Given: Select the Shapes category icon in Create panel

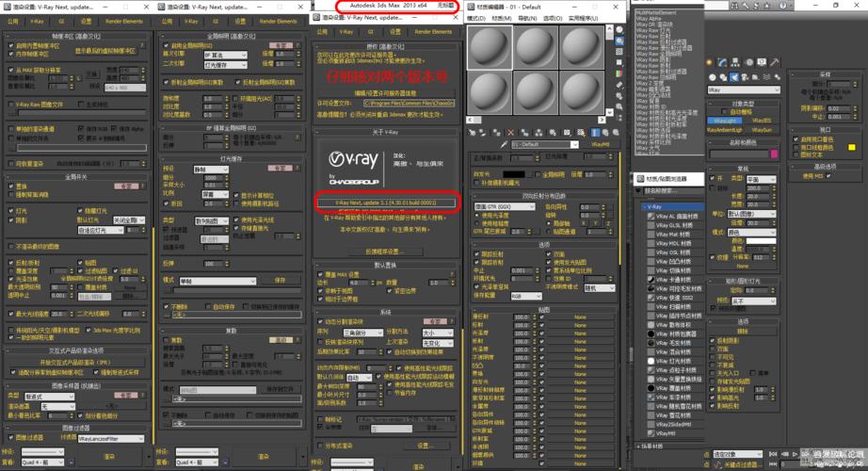Looking at the screenshot, I should [724, 77].
